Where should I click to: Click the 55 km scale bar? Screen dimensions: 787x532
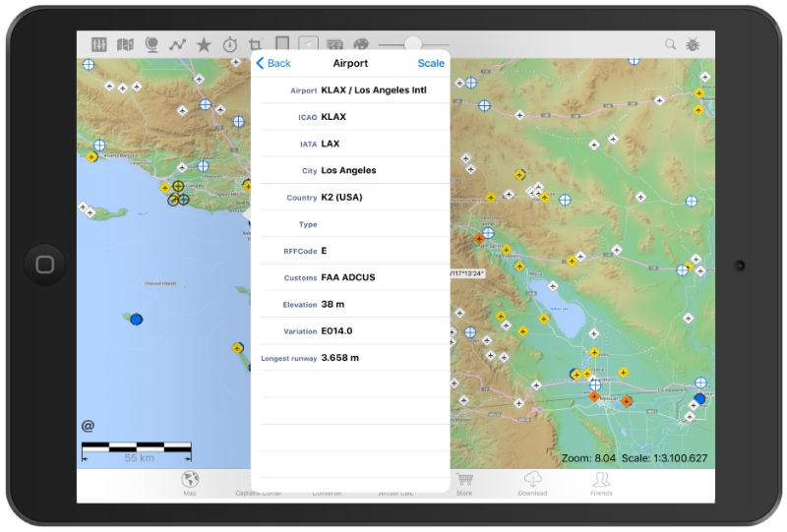(x=137, y=451)
